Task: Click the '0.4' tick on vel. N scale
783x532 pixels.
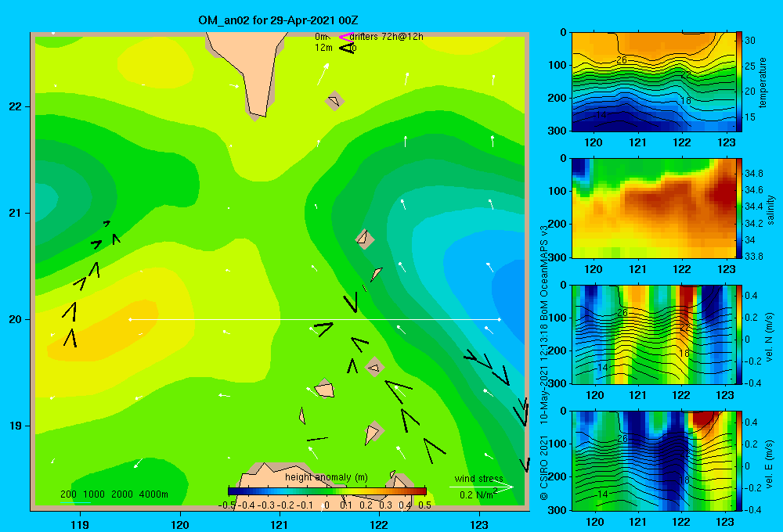Action: 751,296
